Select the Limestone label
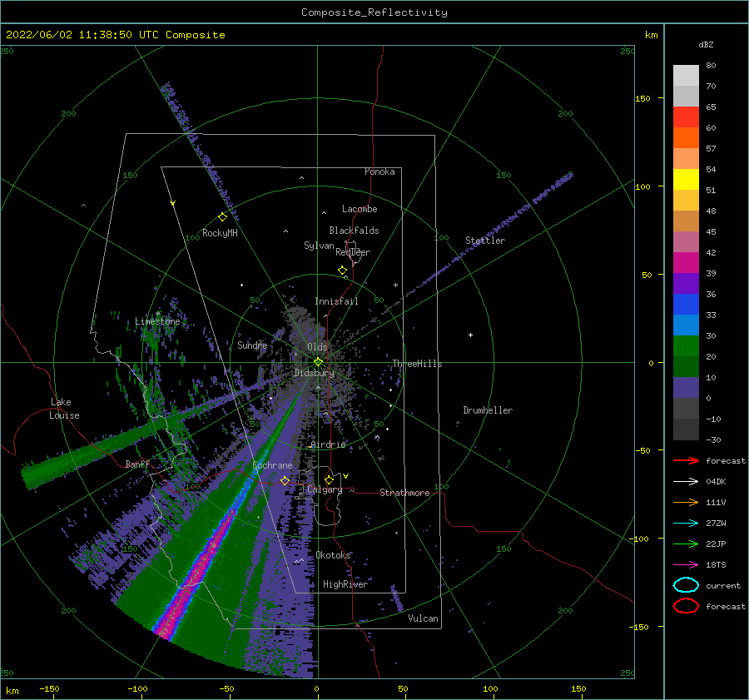Viewport: 749px width, 700px height. click(157, 321)
